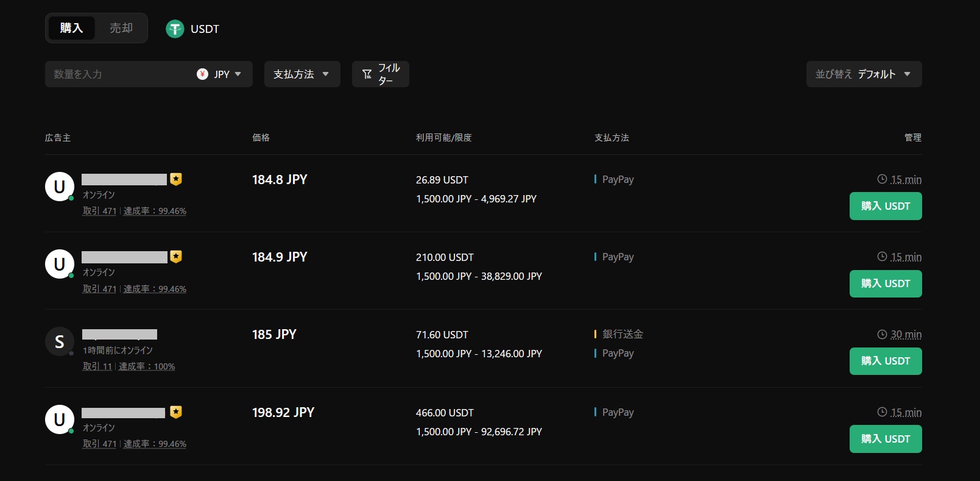980x481 pixels.
Task: Click the 184.8 JPY advertiser's avatar
Action: pyautogui.click(x=60, y=187)
